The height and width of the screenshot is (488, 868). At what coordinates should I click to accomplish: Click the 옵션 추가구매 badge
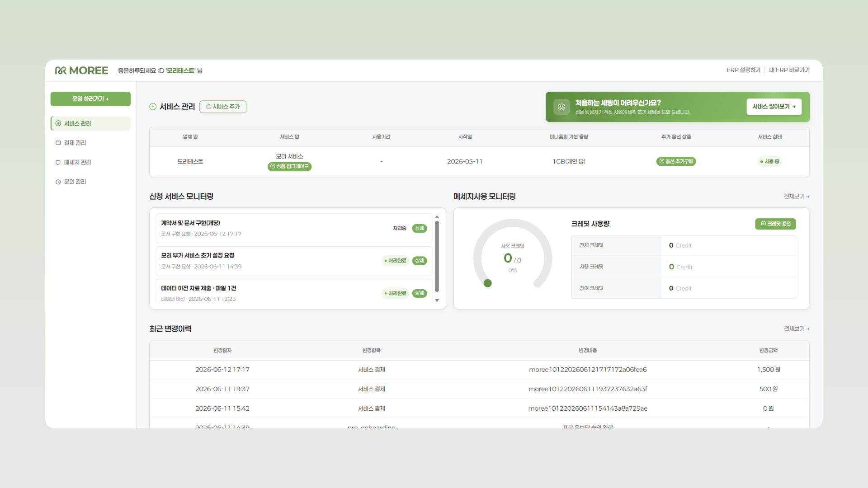[x=676, y=161]
